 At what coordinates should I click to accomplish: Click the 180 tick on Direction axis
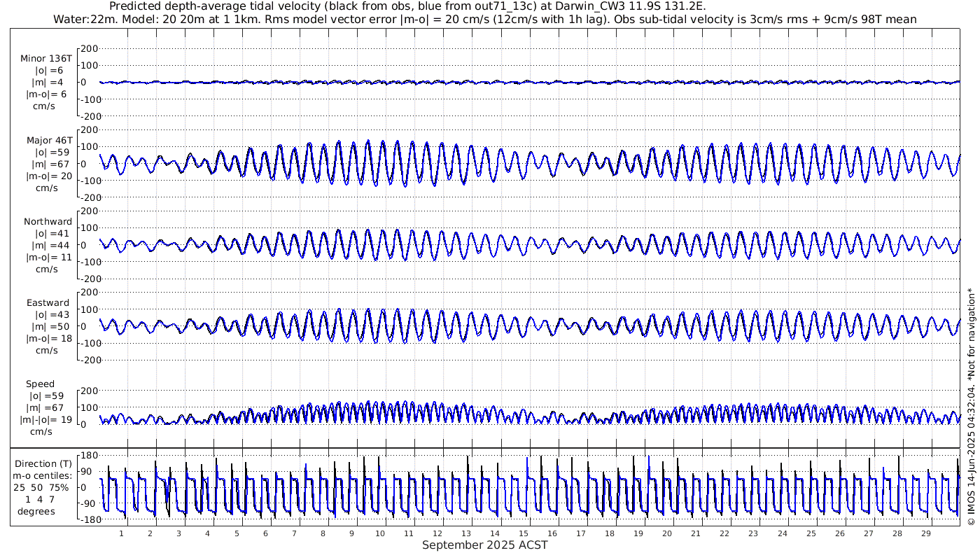[x=87, y=454]
